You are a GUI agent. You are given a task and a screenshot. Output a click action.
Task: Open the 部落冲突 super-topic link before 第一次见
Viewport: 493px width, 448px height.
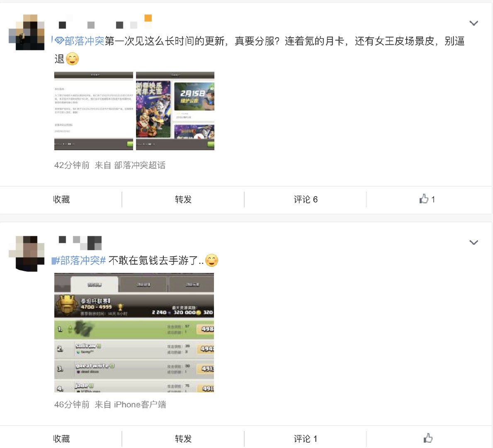[x=79, y=41]
